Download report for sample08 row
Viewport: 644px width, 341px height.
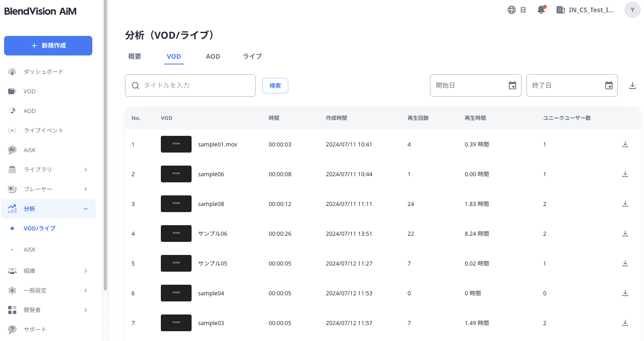point(625,204)
